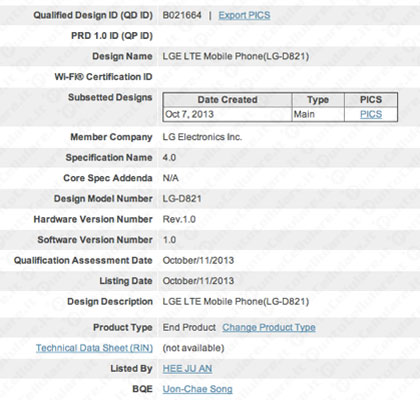Screen dimensions: 420x400
Task: Select the Product Type label
Action: tap(123, 327)
